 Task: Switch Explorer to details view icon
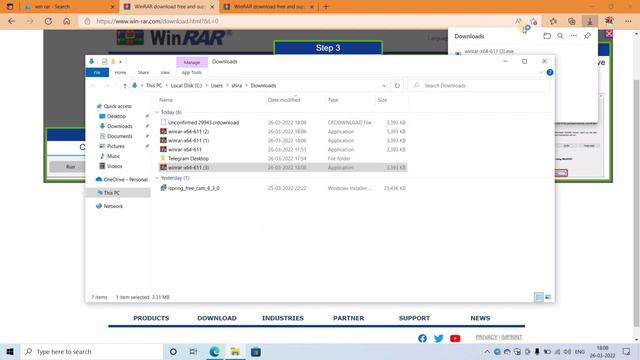(x=539, y=297)
